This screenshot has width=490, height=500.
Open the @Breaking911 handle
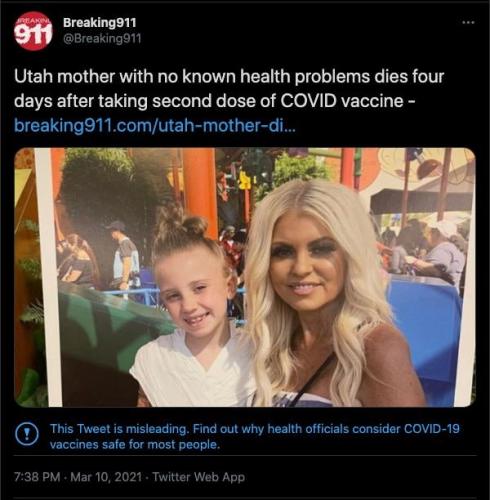point(102,39)
